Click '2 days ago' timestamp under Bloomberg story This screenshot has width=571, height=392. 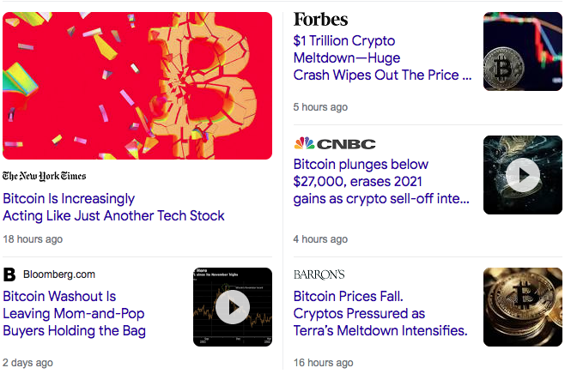(27, 363)
